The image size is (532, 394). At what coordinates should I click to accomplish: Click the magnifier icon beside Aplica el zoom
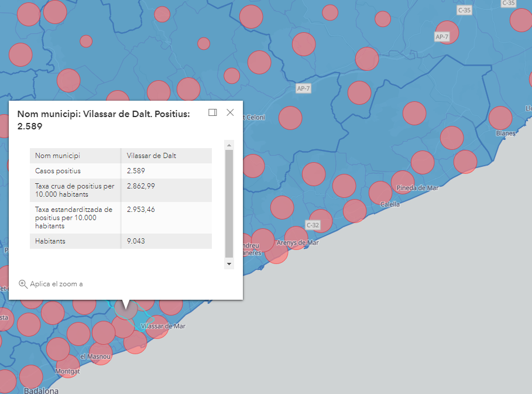[x=23, y=284]
